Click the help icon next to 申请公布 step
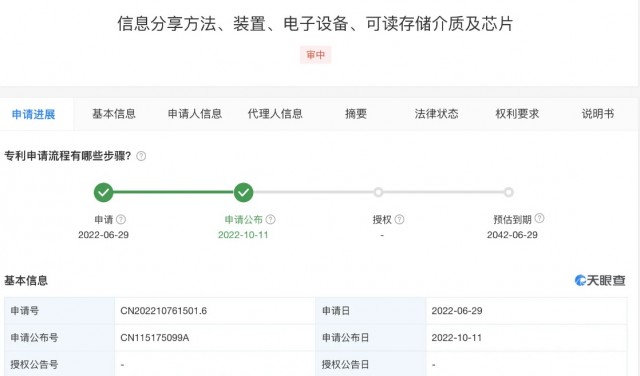Screen dimensions: 640x376 (271, 220)
